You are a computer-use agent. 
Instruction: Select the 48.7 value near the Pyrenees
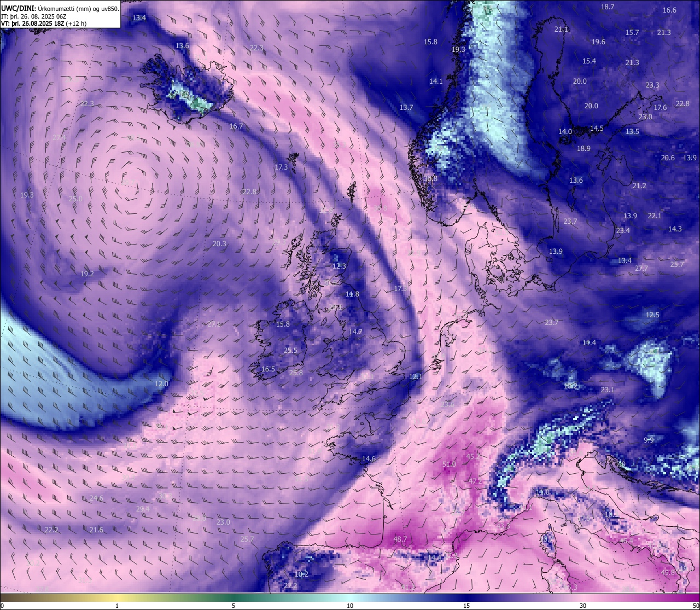point(400,539)
